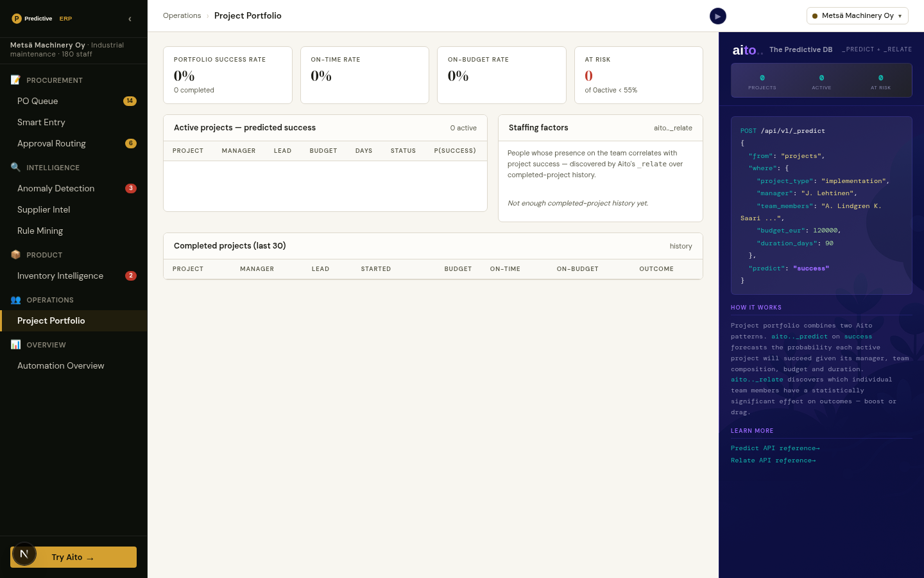This screenshot has height=578, width=924.
Task: Click the Operations people icon
Action: (15, 300)
